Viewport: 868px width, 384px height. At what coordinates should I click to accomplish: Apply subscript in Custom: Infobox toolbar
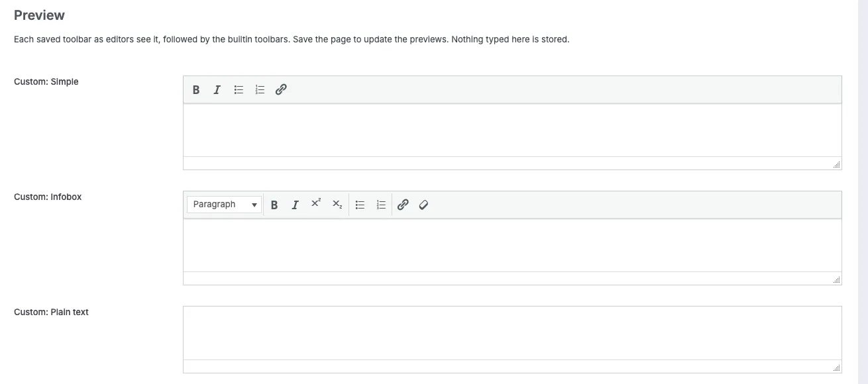337,205
